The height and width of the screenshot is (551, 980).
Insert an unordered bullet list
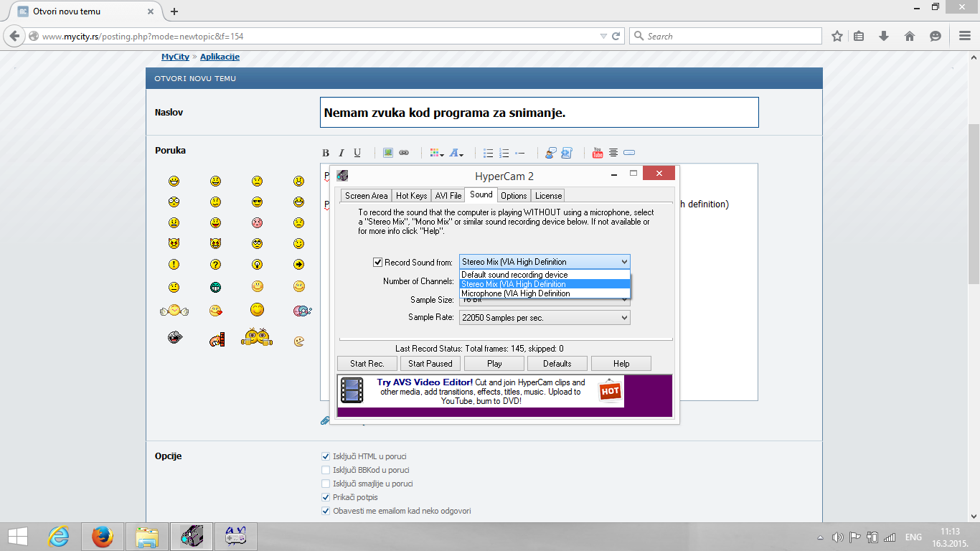pos(489,153)
